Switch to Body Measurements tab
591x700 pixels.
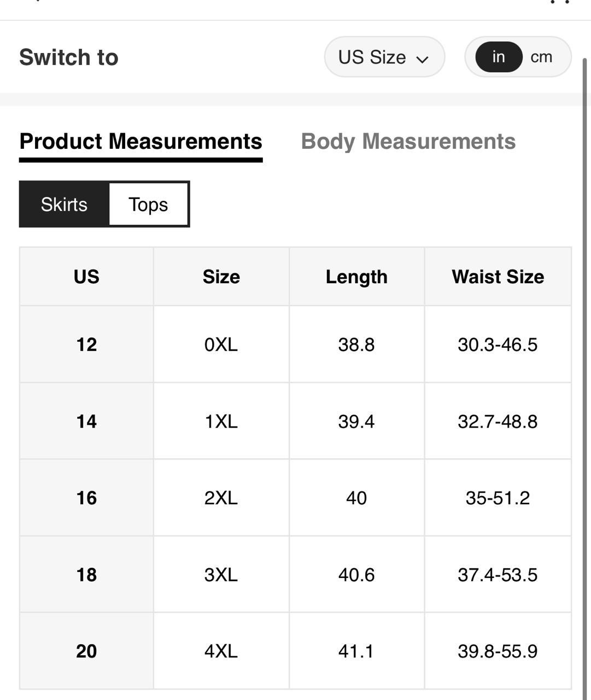point(408,142)
